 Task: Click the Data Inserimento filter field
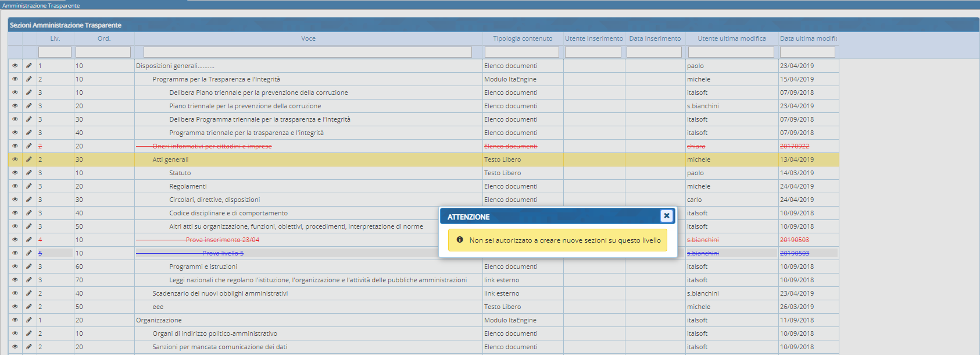tap(654, 52)
